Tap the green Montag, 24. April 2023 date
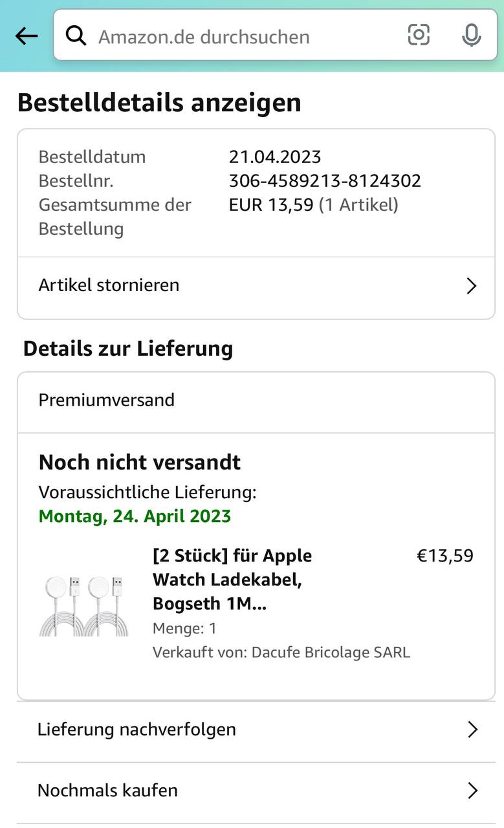504x828 pixels. 135,516
